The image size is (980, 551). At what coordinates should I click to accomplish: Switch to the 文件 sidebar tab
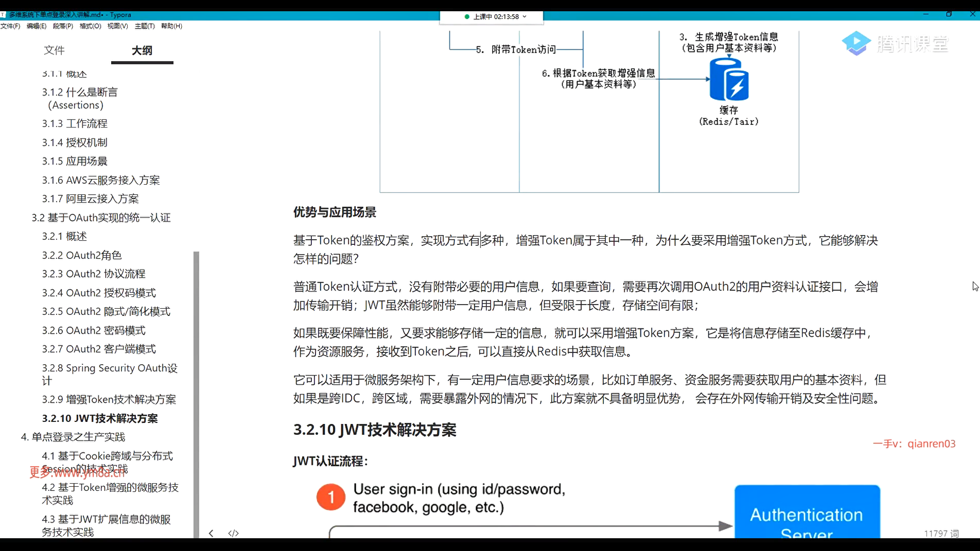point(54,50)
